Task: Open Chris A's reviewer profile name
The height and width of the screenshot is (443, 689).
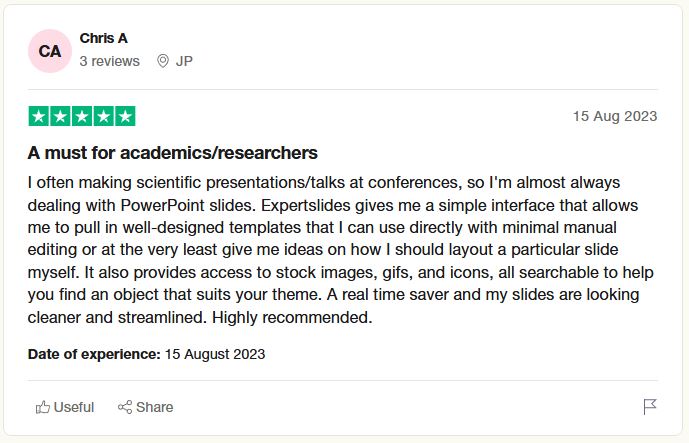Action: point(104,38)
